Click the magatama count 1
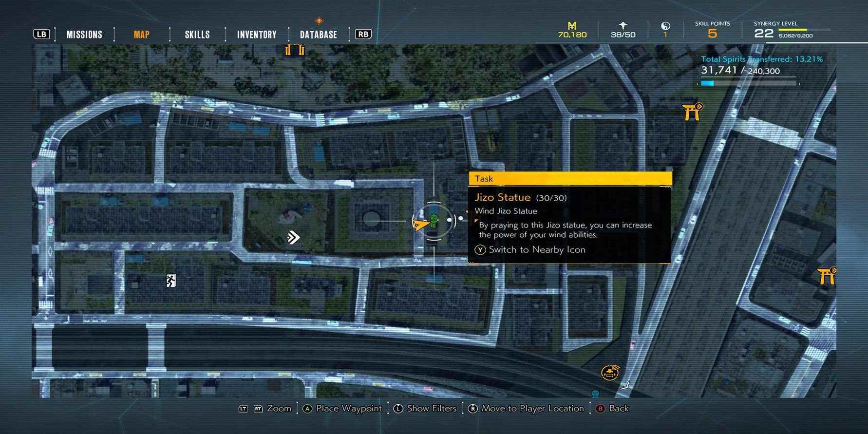868x434 pixels. pos(665,36)
